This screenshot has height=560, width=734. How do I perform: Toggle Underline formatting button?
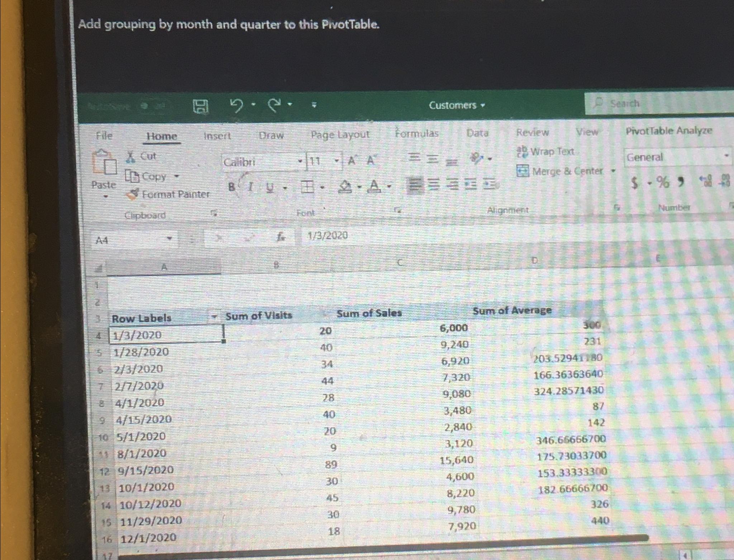[270, 187]
